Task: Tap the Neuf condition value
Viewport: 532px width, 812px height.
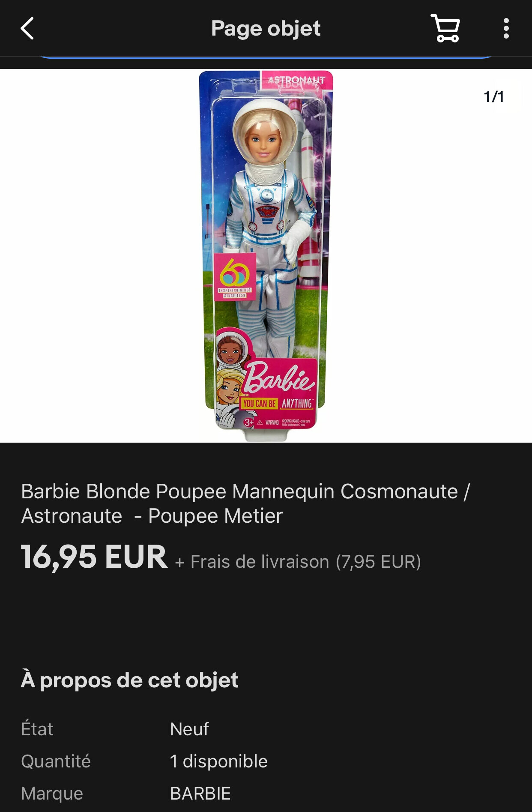Action: (x=189, y=729)
